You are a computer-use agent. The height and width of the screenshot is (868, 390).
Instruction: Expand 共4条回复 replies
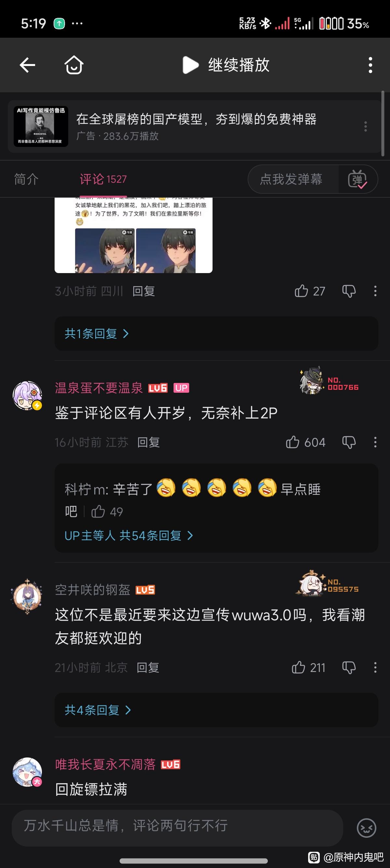[x=98, y=710]
